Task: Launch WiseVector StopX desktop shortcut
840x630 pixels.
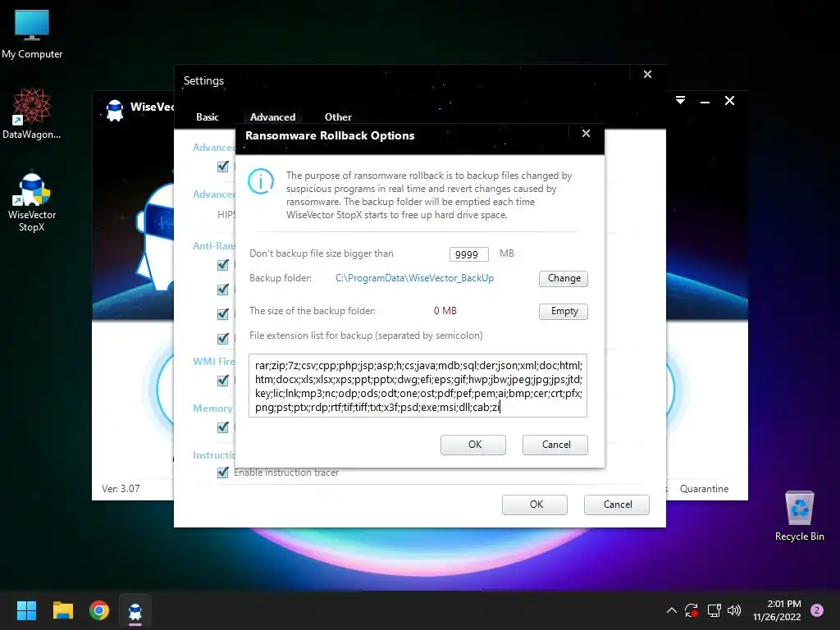Action: [x=32, y=202]
